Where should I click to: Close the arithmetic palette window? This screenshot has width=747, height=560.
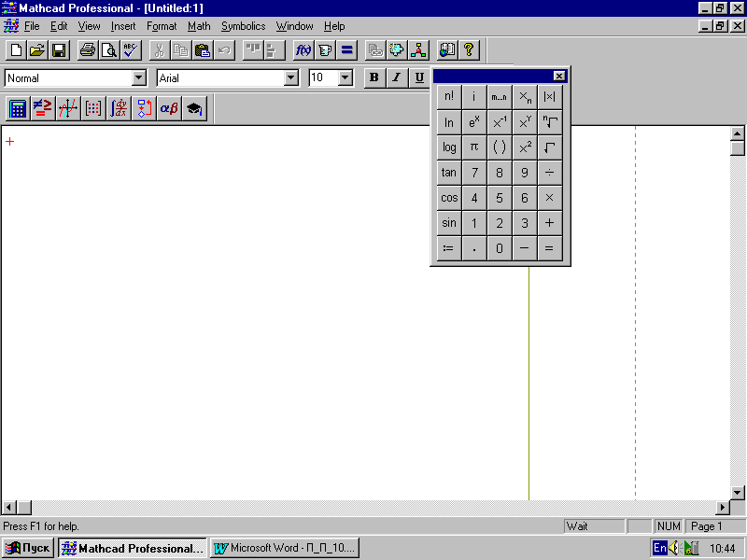tap(559, 76)
